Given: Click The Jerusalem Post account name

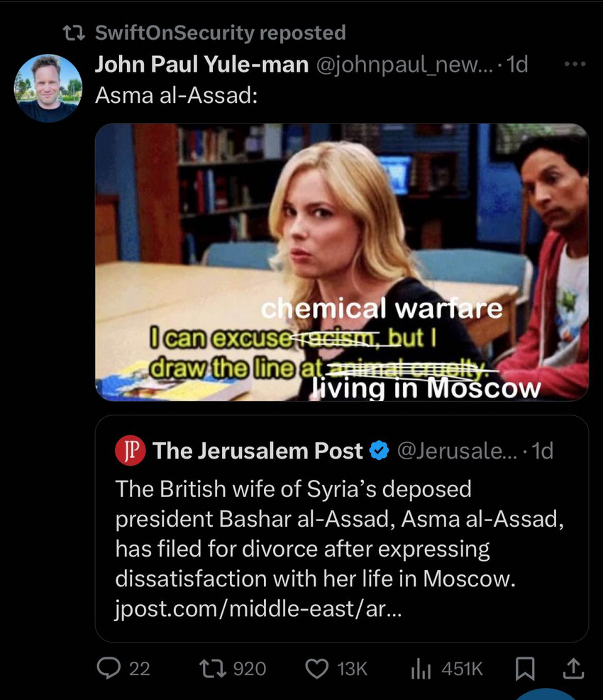Looking at the screenshot, I should (x=258, y=451).
